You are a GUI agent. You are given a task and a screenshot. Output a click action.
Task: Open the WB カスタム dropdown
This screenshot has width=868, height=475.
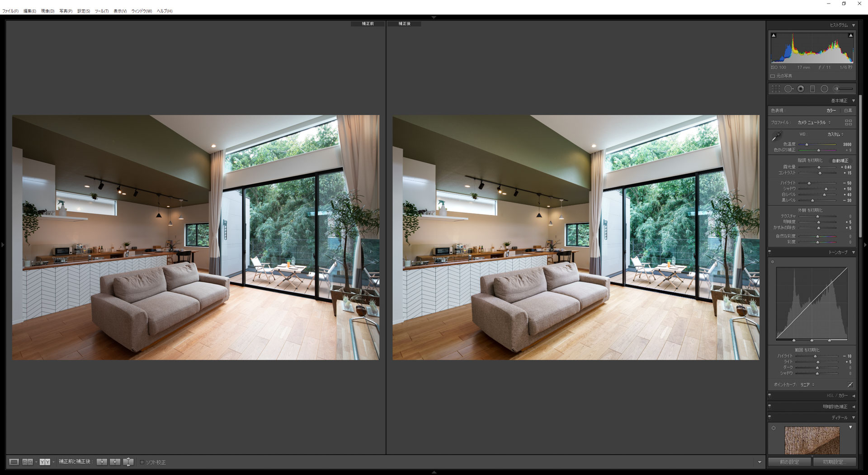pyautogui.click(x=835, y=134)
